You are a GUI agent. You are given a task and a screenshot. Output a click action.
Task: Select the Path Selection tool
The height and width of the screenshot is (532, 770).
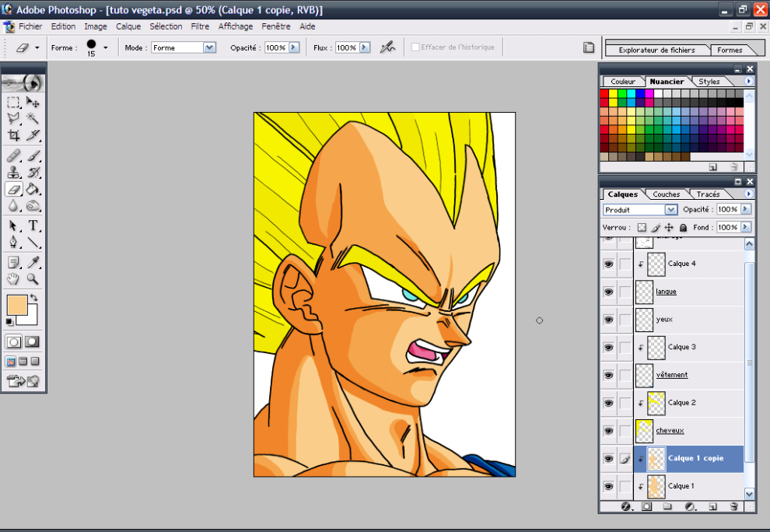13,226
